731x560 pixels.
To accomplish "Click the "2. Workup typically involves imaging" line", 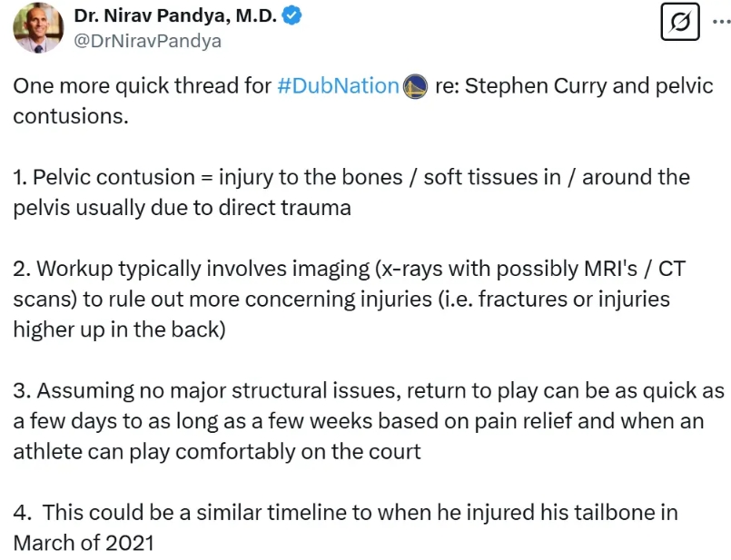I will pyautogui.click(x=182, y=269).
